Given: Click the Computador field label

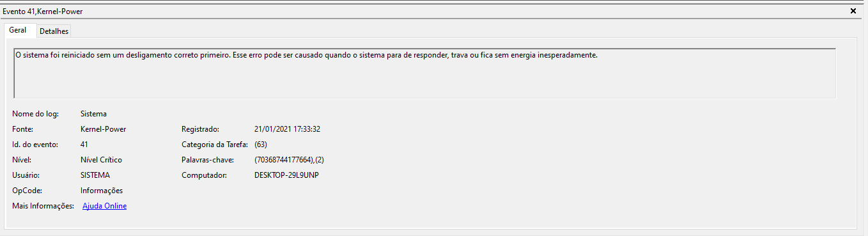Looking at the screenshot, I should click(x=203, y=175).
